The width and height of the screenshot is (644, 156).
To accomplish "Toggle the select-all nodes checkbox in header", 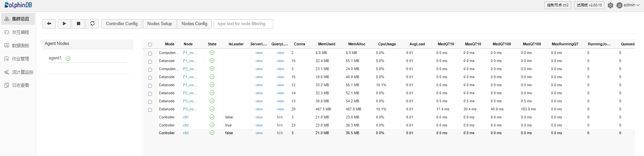I will pos(150,45).
